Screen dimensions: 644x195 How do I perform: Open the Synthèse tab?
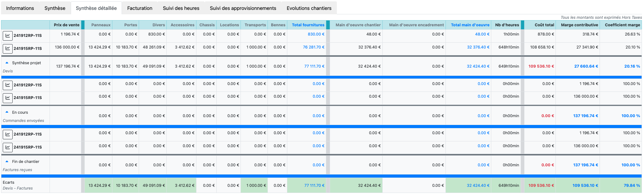pyautogui.click(x=55, y=8)
